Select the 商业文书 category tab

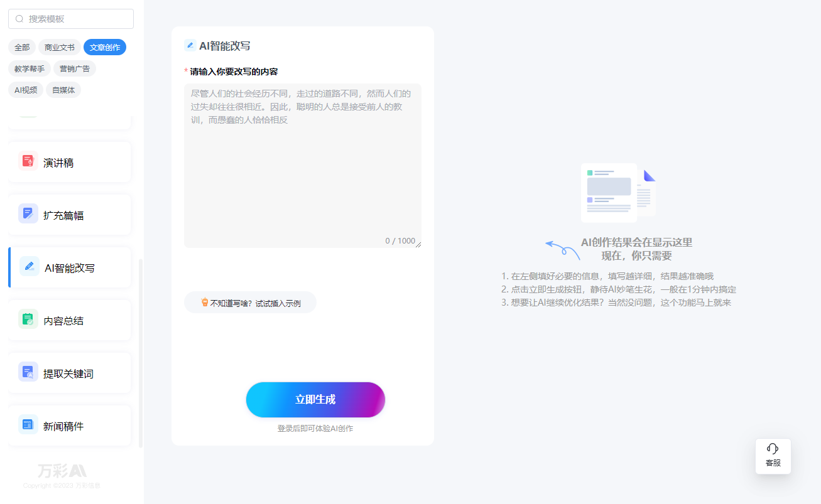[x=60, y=47]
